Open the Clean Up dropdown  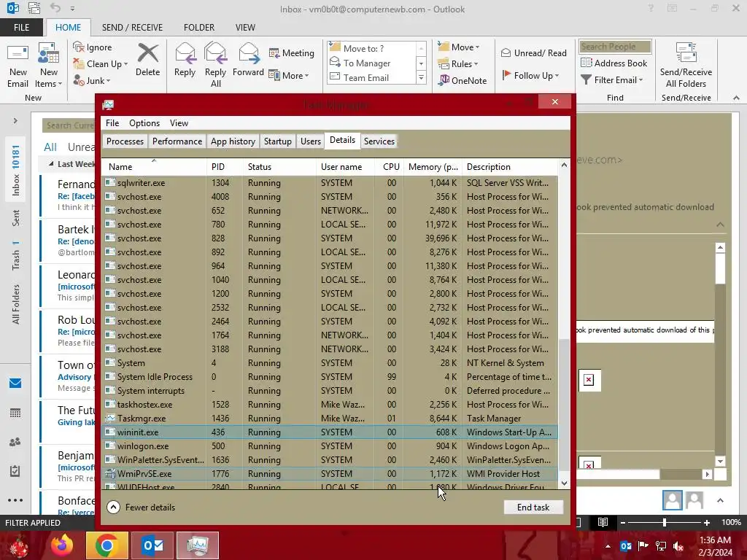[101, 64]
